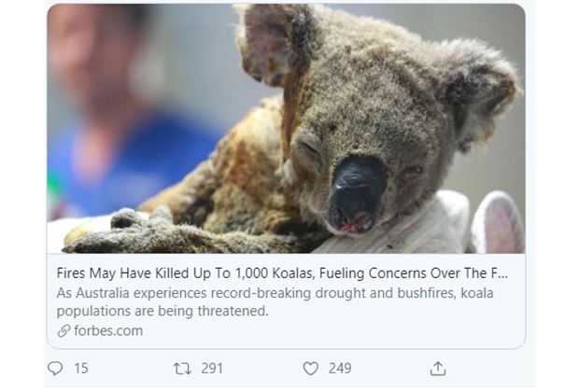
Task: Click the koala's closed eye in the photo
Action: [308, 149]
